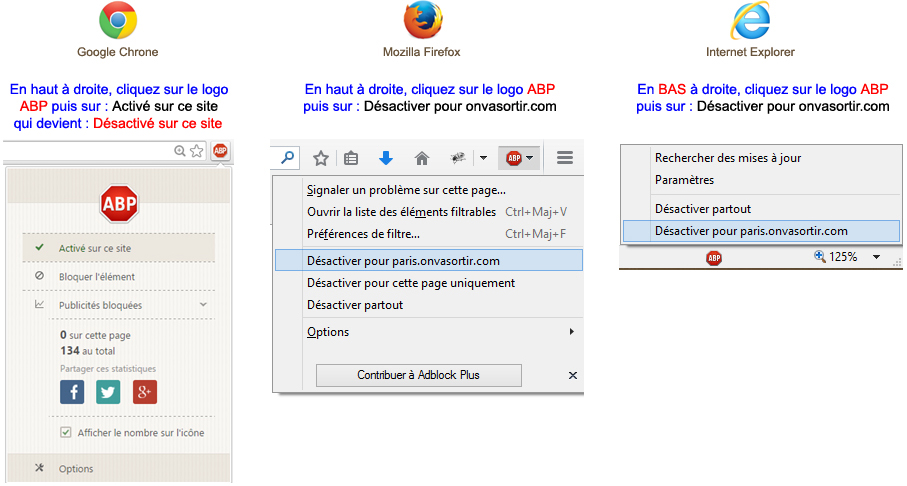Share statistics via the Google+ icon
This screenshot has width=907, height=486.
pos(144,392)
